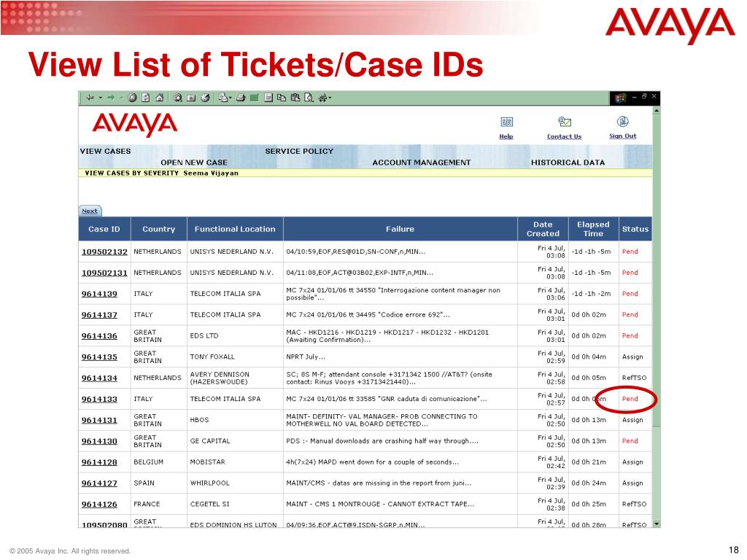This screenshot has width=747, height=560.
Task: Click the Elapsed Time column header
Action: (x=593, y=229)
